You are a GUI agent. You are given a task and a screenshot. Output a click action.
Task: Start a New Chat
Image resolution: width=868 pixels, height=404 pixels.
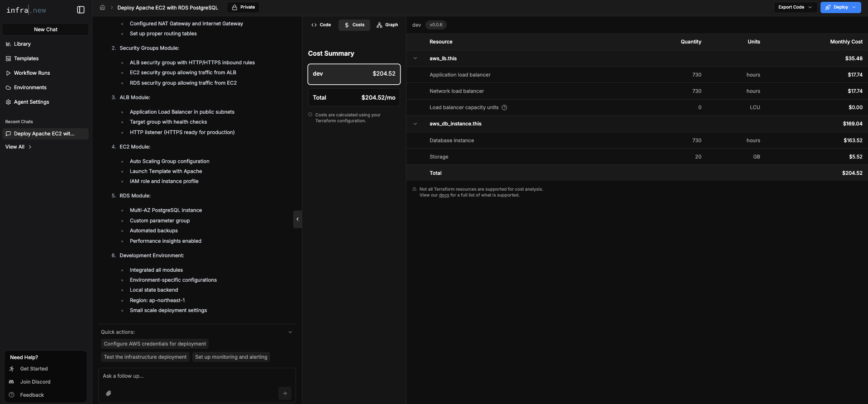click(x=46, y=29)
